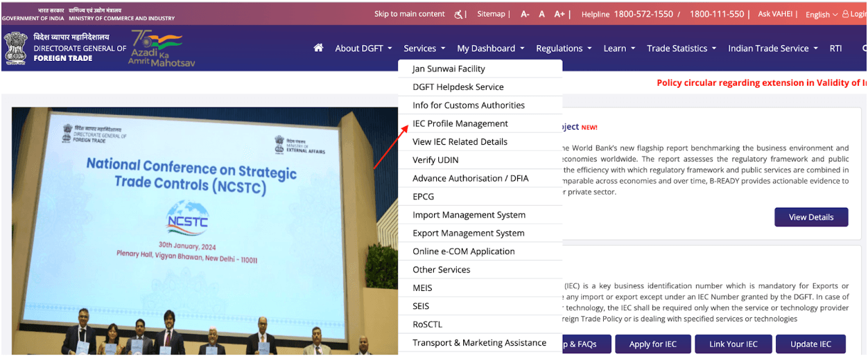The image size is (868, 363).
Task: Reset font size with the plain A
Action: point(542,14)
